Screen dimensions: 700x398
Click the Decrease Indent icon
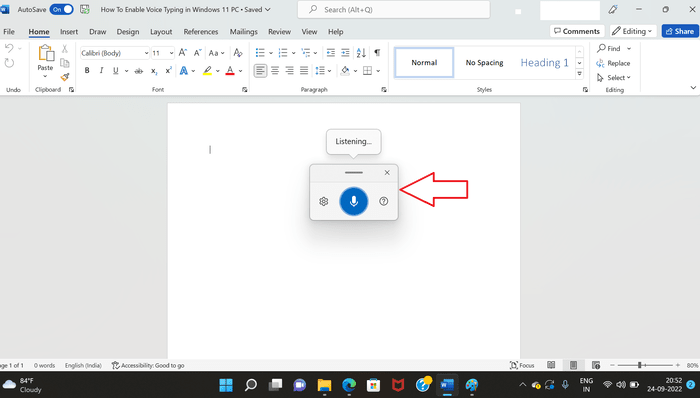tap(331, 53)
